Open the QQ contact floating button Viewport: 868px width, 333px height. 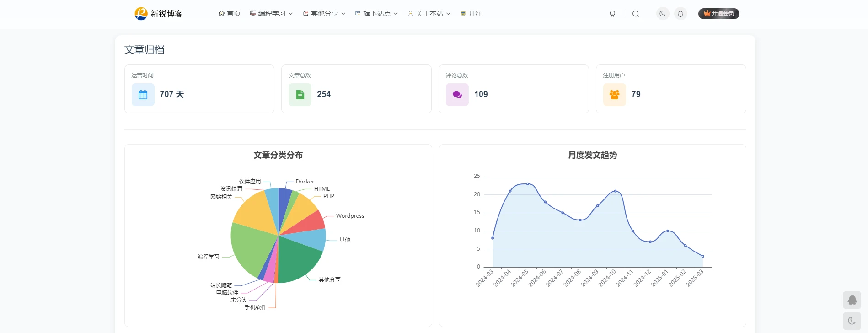click(852, 300)
